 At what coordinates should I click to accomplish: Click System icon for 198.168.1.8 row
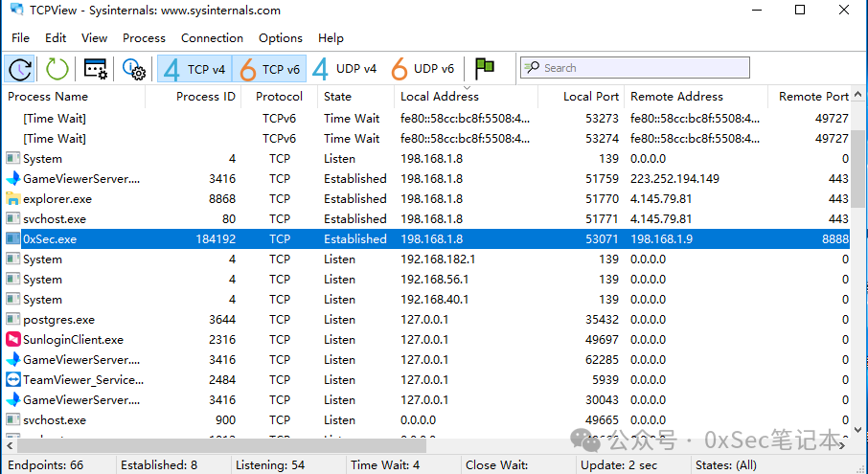pyautogui.click(x=12, y=158)
